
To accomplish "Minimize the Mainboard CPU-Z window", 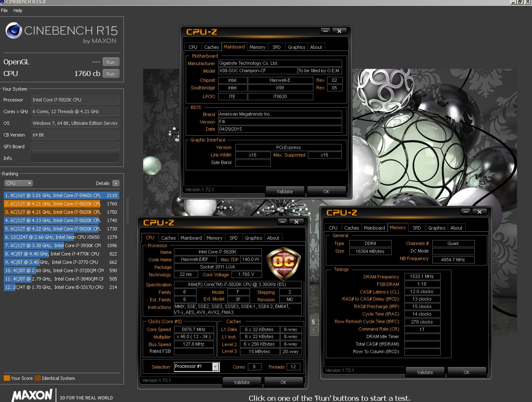I will coord(325,31).
